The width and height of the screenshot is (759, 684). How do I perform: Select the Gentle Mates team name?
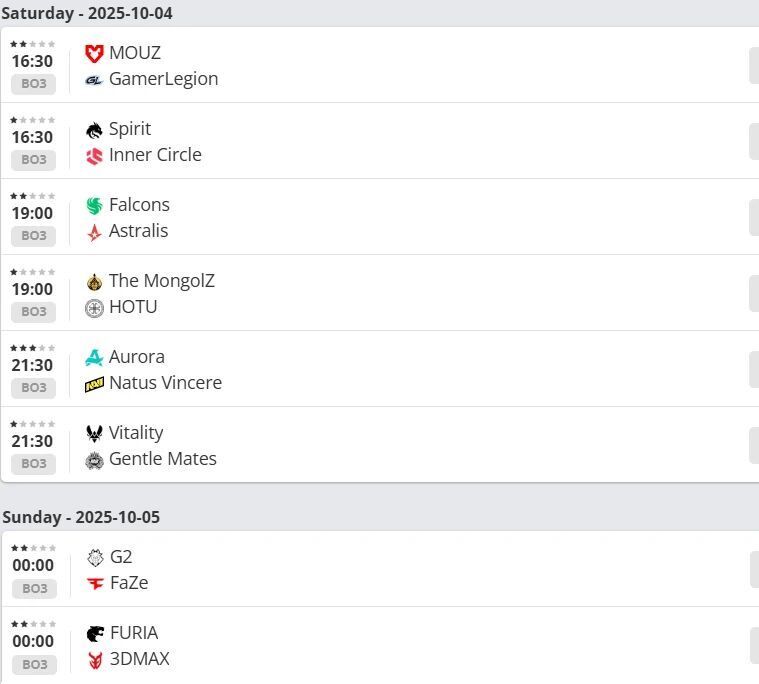point(162,459)
